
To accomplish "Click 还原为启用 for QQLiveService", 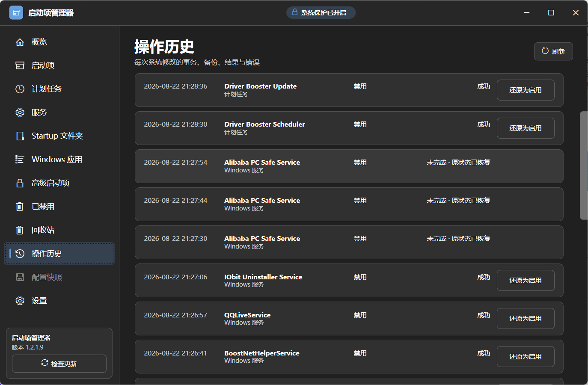I will point(526,319).
